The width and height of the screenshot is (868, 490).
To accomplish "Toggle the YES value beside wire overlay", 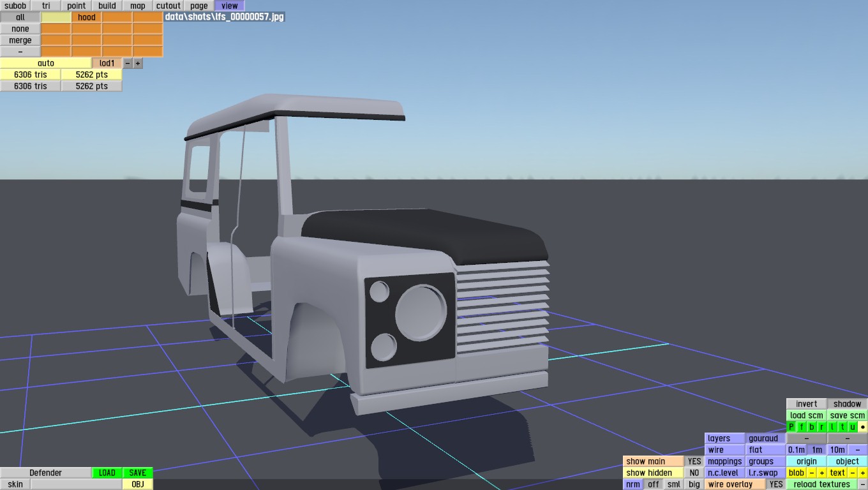I will pos(776,484).
